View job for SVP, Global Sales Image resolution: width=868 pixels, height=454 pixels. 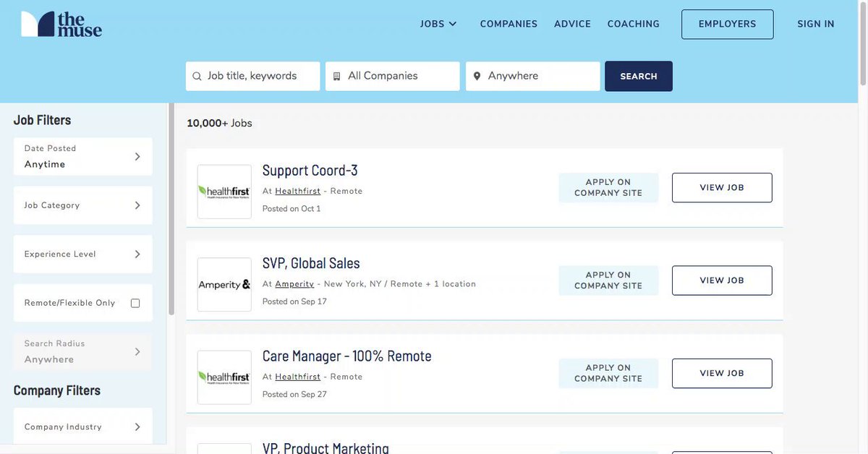click(x=722, y=280)
